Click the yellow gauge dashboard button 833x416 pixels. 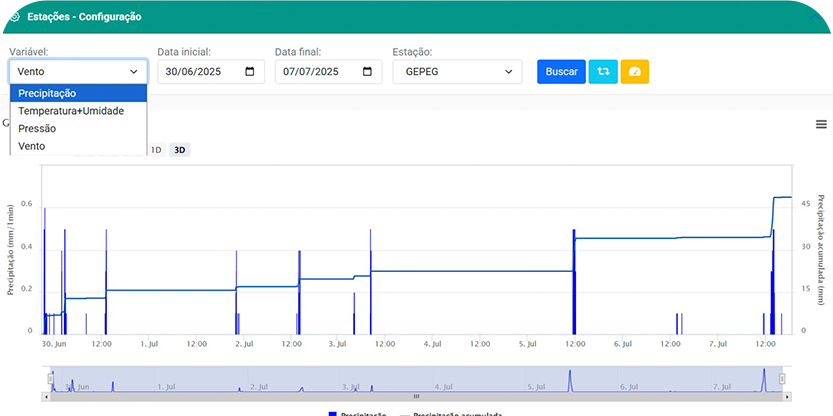coord(635,72)
